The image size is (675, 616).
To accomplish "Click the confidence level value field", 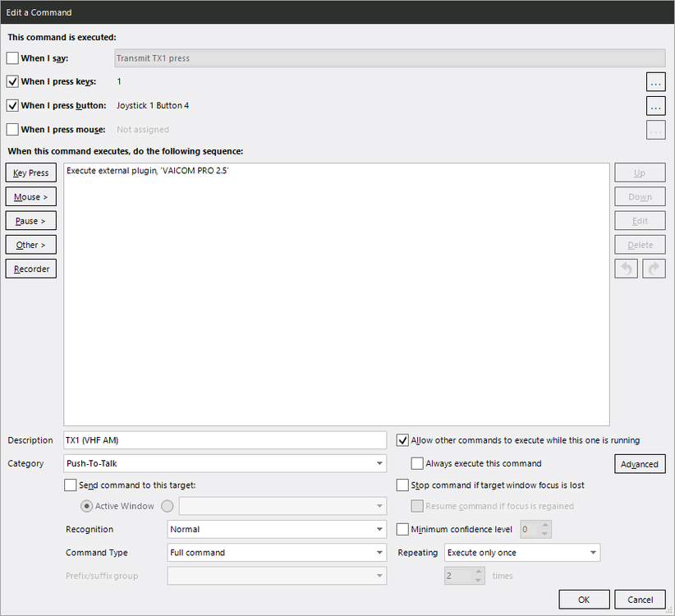I will (x=530, y=530).
